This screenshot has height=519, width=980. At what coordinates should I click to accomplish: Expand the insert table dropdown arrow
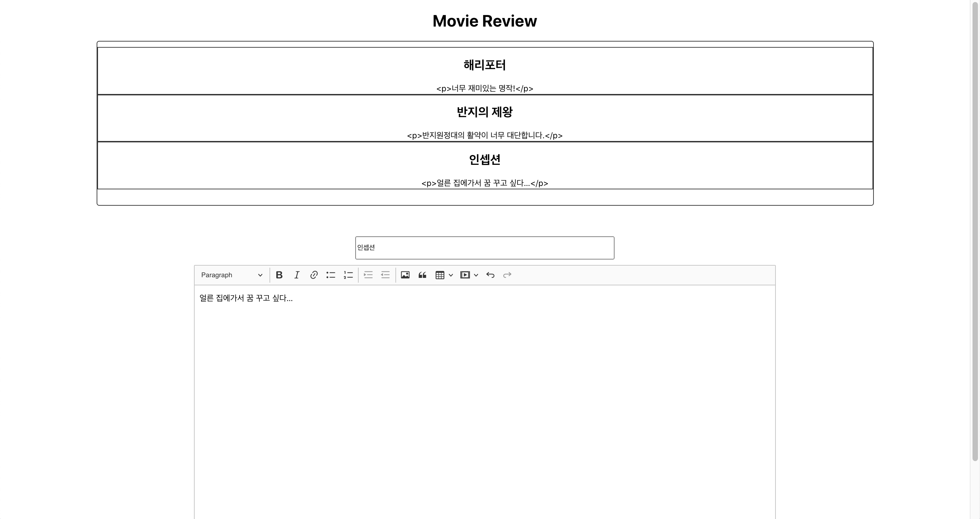pyautogui.click(x=451, y=274)
